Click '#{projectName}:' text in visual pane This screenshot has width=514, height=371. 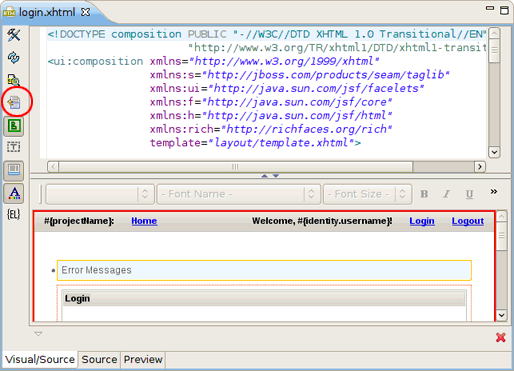(79, 221)
